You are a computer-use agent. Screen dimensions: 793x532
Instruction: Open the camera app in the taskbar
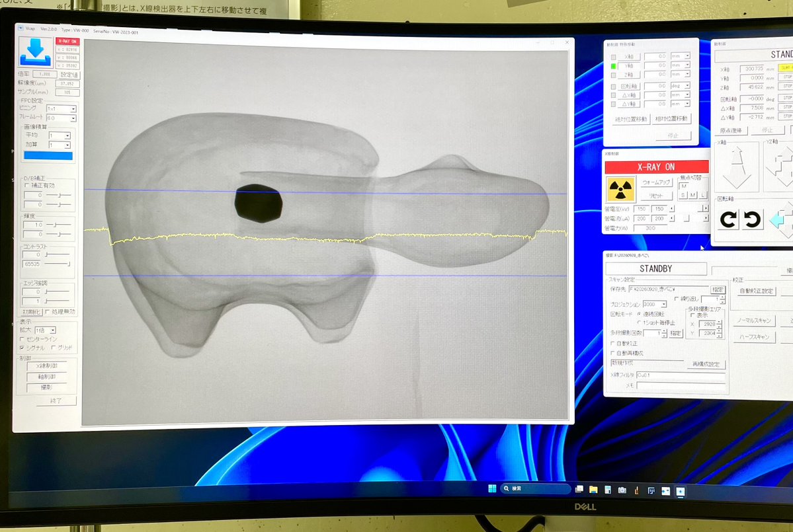(x=622, y=490)
